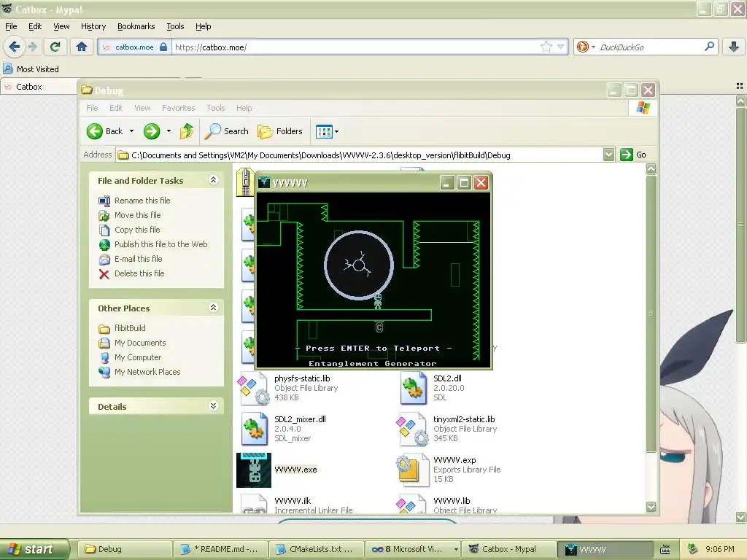Bookmark page with star icon

click(x=546, y=47)
